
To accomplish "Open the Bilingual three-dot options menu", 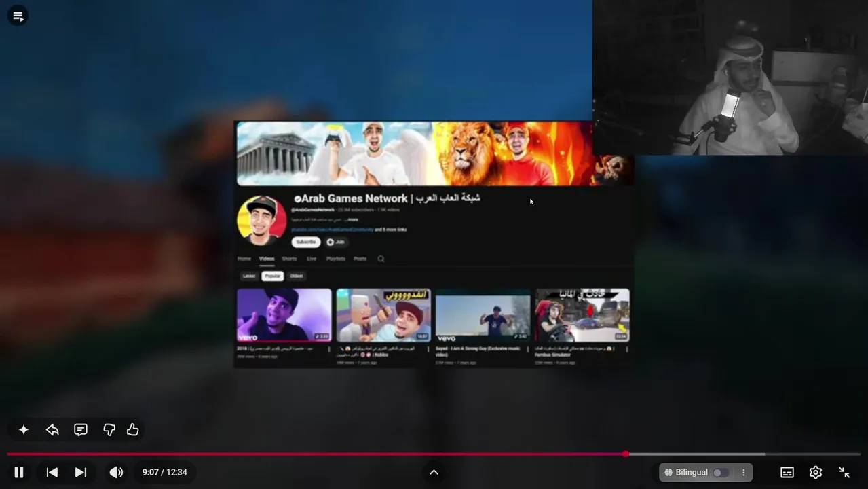I will (x=743, y=472).
